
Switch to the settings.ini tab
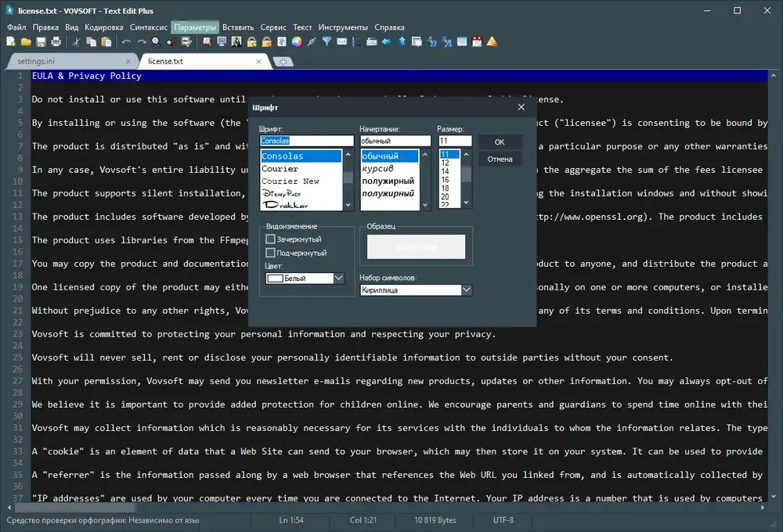pos(36,61)
